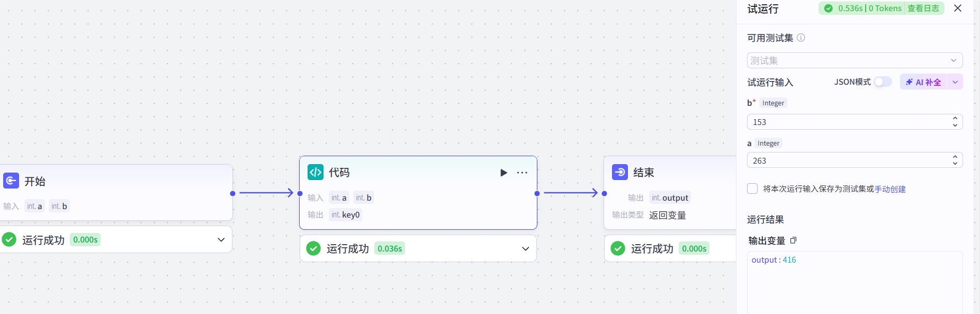Click the 返回变量 output type text
Viewport: 980px width, 314px height.
click(x=668, y=215)
